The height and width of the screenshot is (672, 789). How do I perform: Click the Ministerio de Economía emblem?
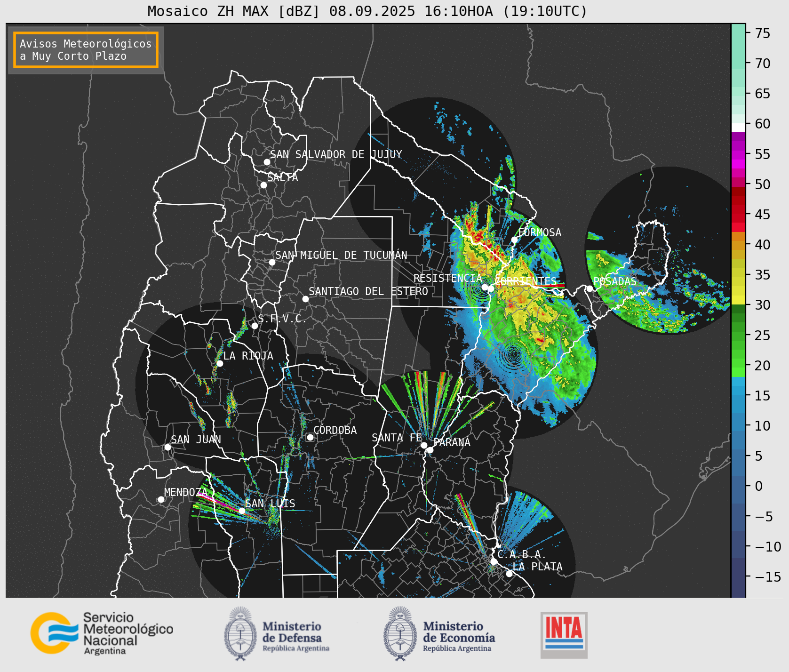[x=400, y=633]
